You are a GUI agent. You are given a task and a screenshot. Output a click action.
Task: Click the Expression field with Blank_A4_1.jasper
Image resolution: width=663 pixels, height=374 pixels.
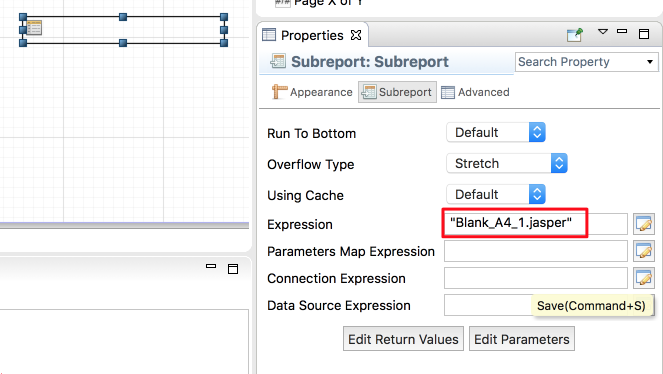[x=536, y=224]
